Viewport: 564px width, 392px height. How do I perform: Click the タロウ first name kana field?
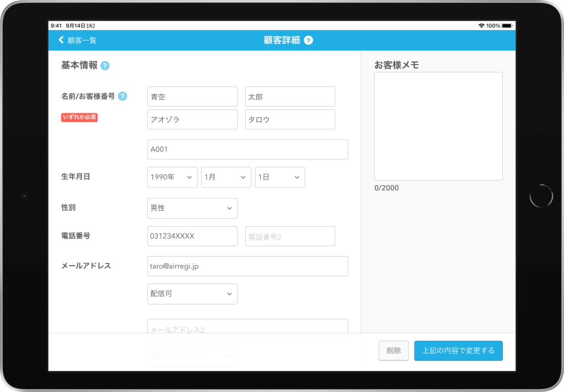(x=290, y=119)
